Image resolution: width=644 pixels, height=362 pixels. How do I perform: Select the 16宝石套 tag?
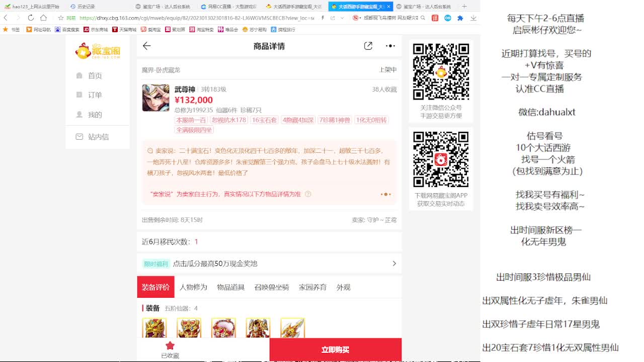(x=264, y=120)
